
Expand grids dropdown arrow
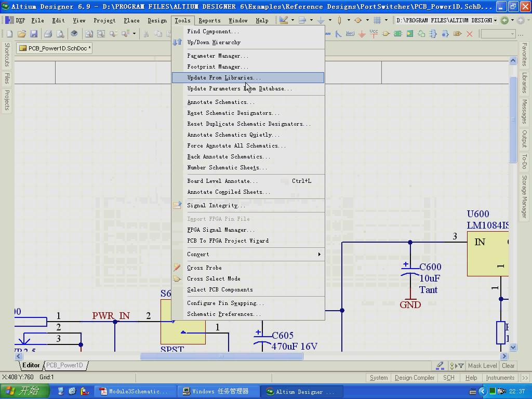point(386,20)
